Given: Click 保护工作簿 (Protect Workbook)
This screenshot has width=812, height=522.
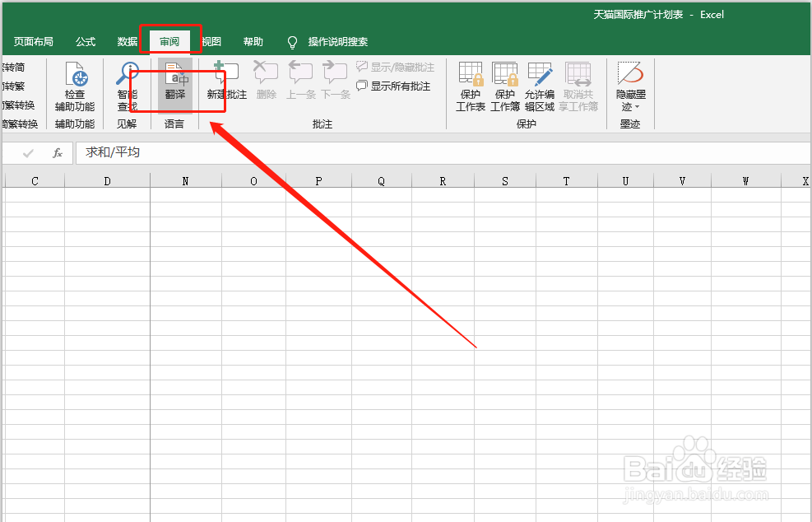Looking at the screenshot, I should (504, 86).
